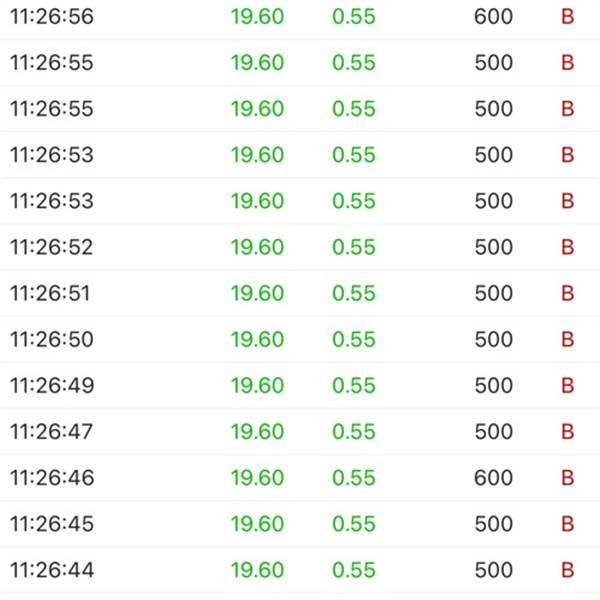Click the 19.60 price in 11:26:52 row
Screen dimensions: 600x600
click(258, 247)
